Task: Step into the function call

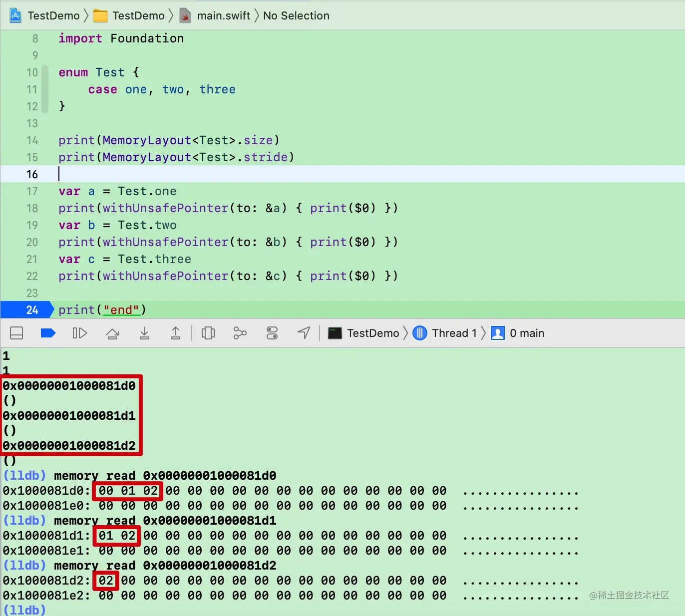Action: coord(144,333)
